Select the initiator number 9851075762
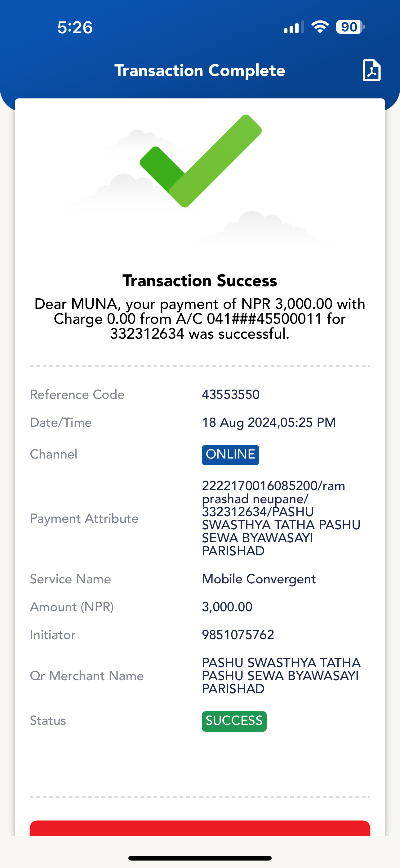Image resolution: width=400 pixels, height=868 pixels. pyautogui.click(x=238, y=635)
